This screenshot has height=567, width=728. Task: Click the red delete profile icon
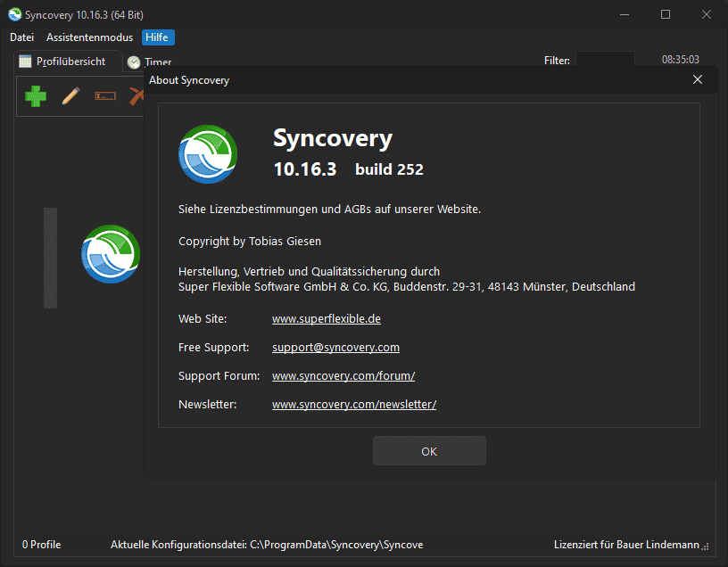[x=137, y=96]
